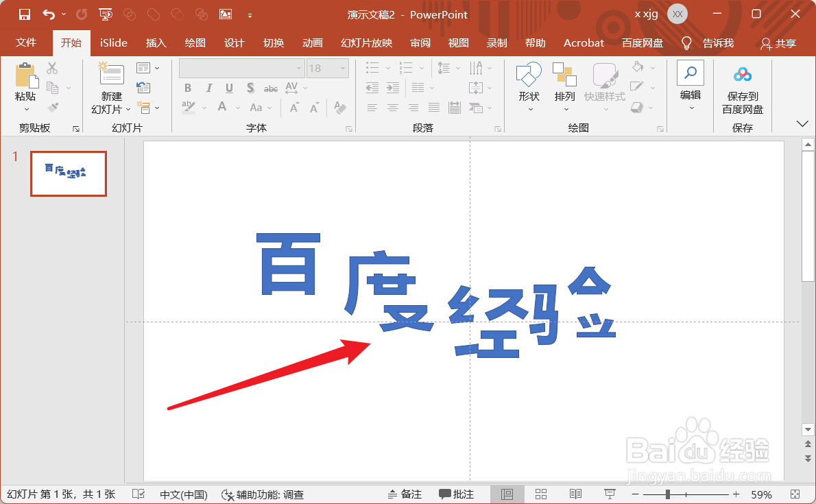Open font color A dropdown arrow

[x=238, y=108]
